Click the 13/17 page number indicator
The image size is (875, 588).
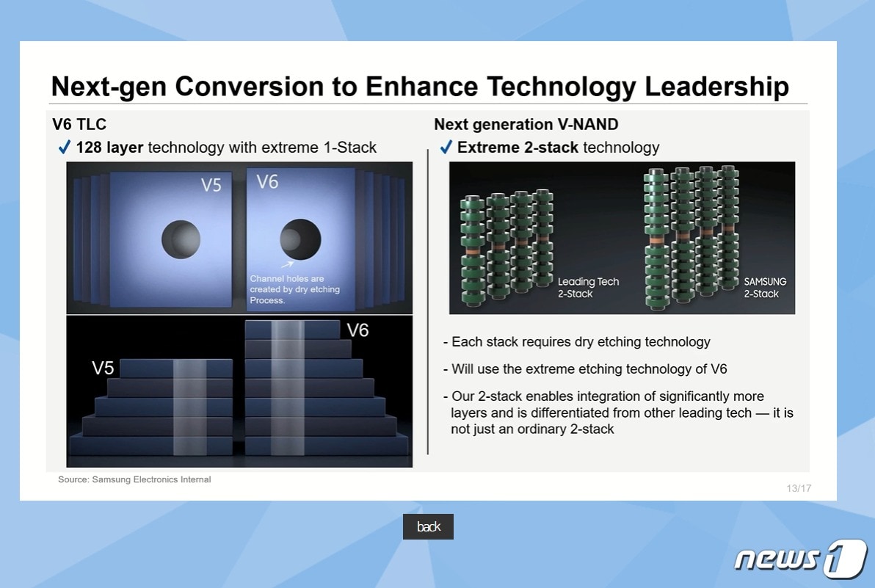point(799,488)
